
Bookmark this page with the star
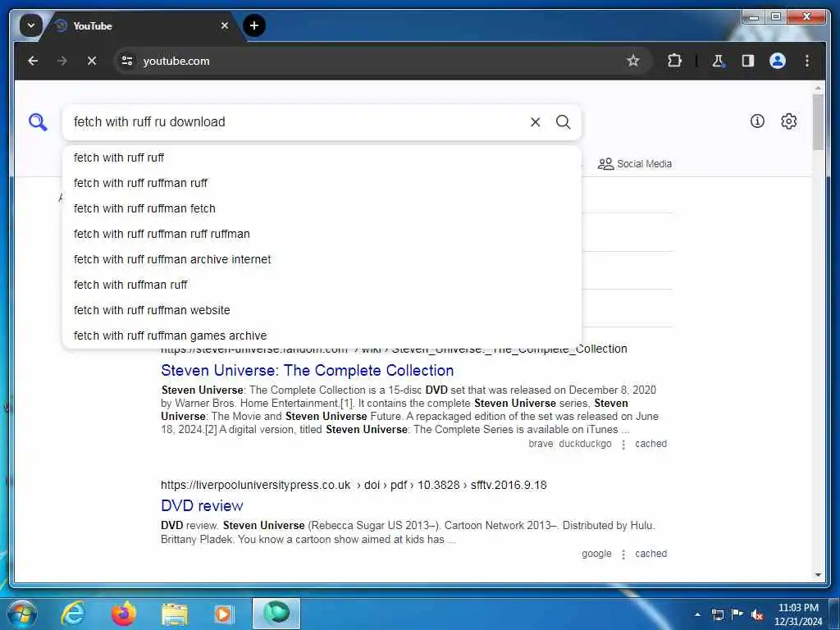click(x=632, y=61)
